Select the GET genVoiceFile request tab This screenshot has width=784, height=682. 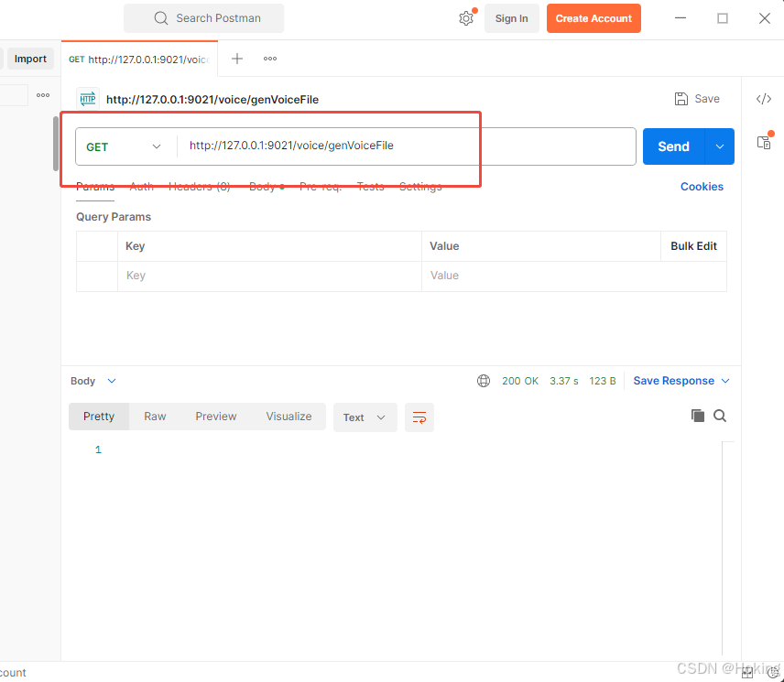pyautogui.click(x=139, y=59)
